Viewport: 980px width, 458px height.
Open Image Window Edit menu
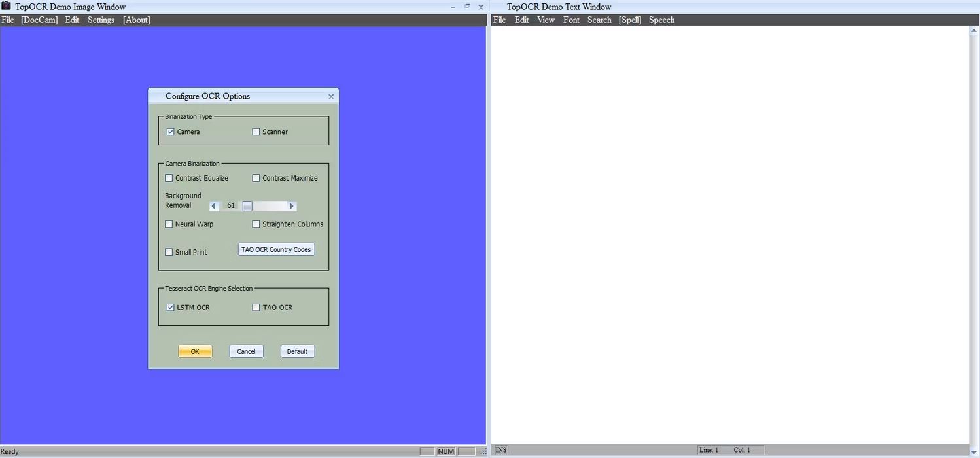(x=72, y=20)
